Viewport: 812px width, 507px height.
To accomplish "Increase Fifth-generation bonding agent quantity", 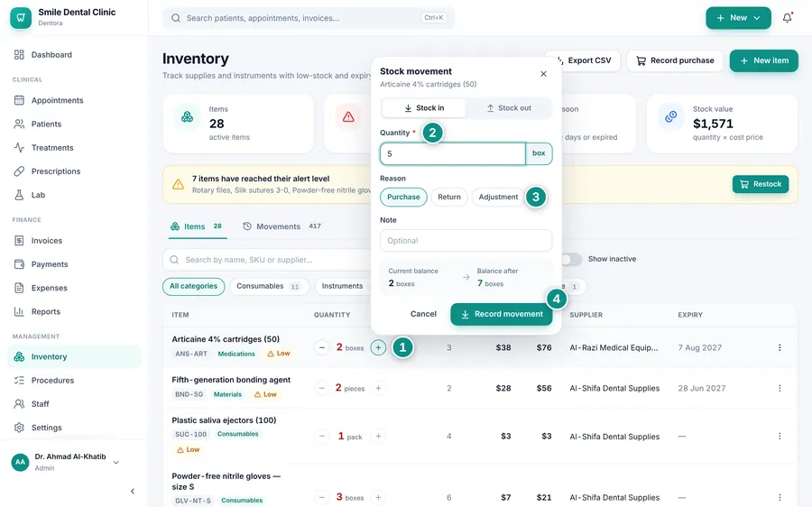I will pos(379,389).
